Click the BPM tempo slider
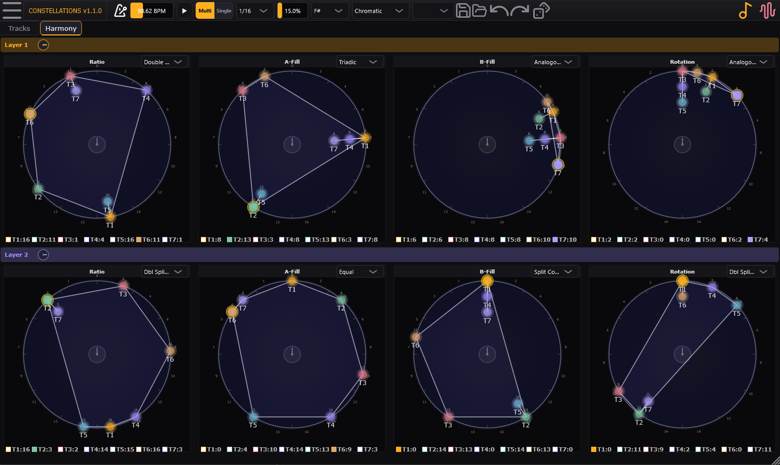Viewport: 780px width, 465px height. [152, 10]
